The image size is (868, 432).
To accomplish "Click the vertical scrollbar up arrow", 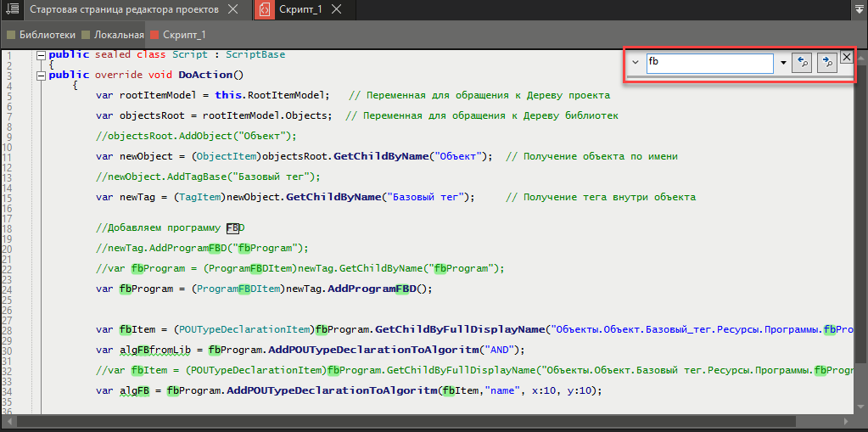I will 860,56.
